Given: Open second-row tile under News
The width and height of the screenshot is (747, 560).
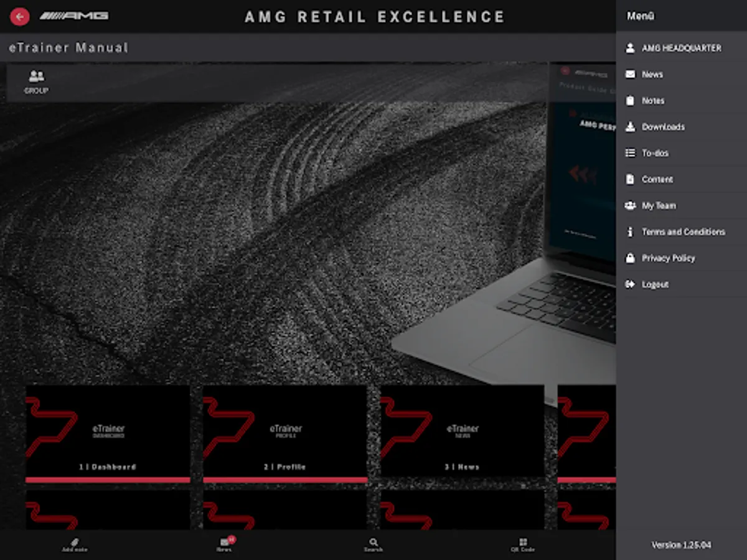Looking at the screenshot, I should 463,510.
